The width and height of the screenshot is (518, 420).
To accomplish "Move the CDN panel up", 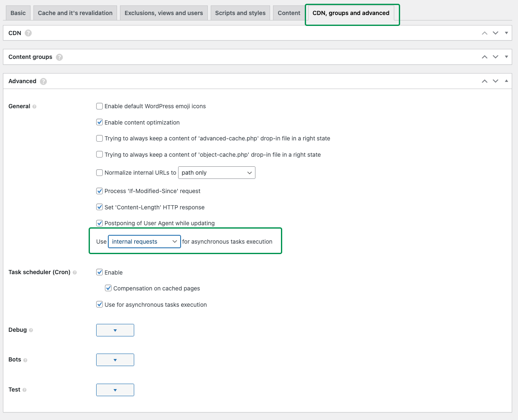I will coord(485,33).
